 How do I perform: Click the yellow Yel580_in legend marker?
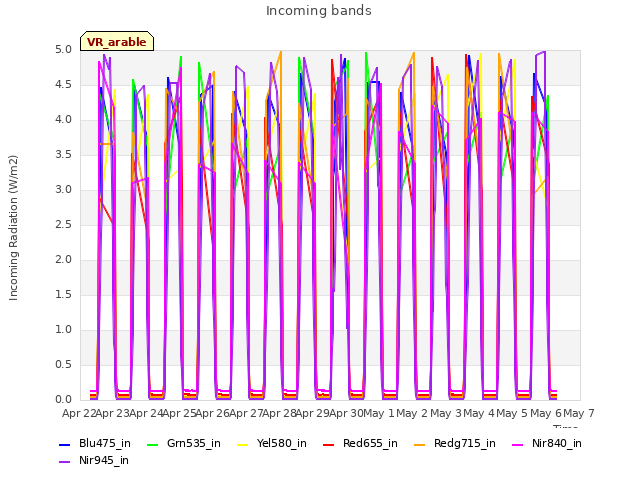(x=242, y=444)
